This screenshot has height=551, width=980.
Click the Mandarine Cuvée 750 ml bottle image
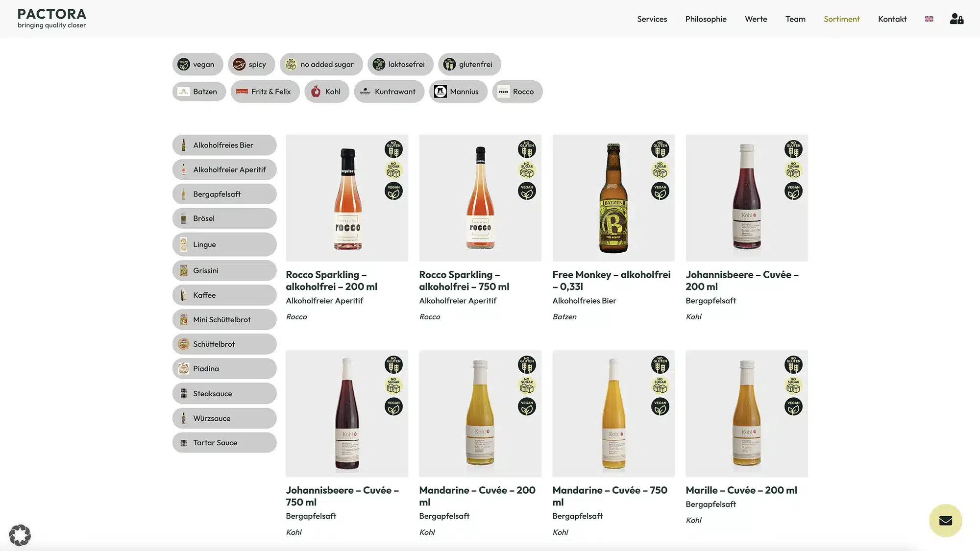[613, 413]
